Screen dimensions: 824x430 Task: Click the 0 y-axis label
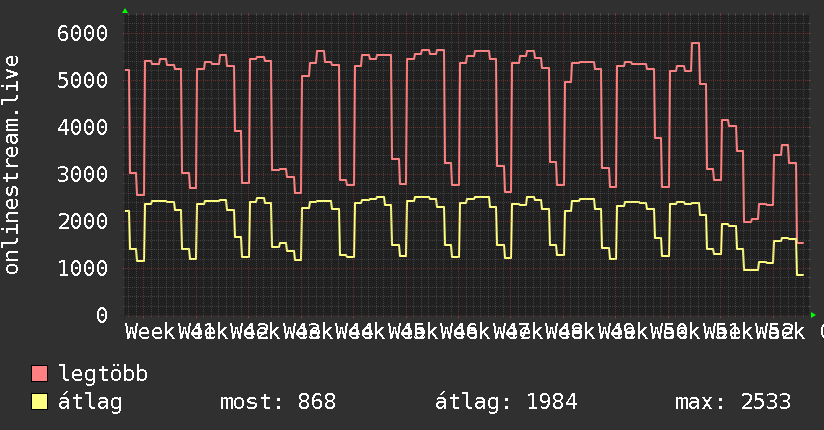click(x=102, y=315)
